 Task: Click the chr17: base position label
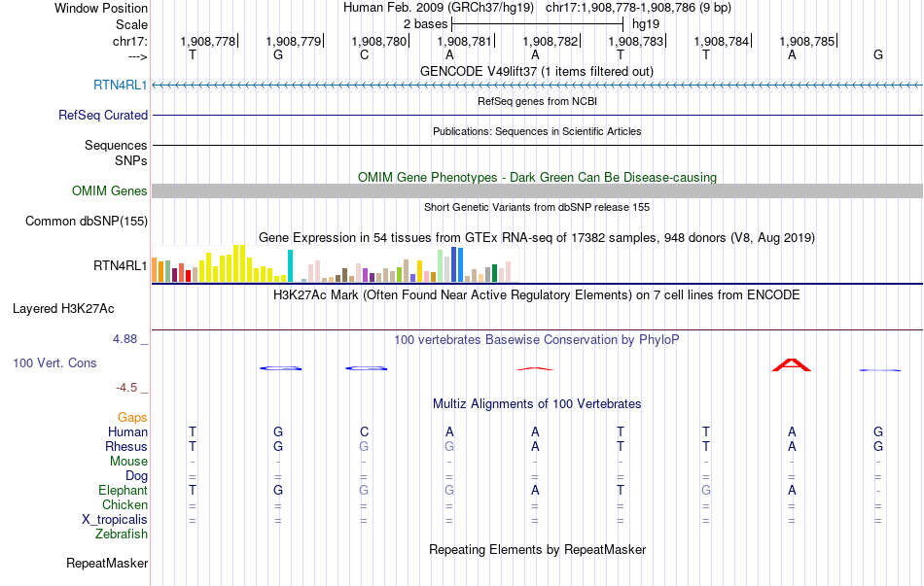point(130,41)
